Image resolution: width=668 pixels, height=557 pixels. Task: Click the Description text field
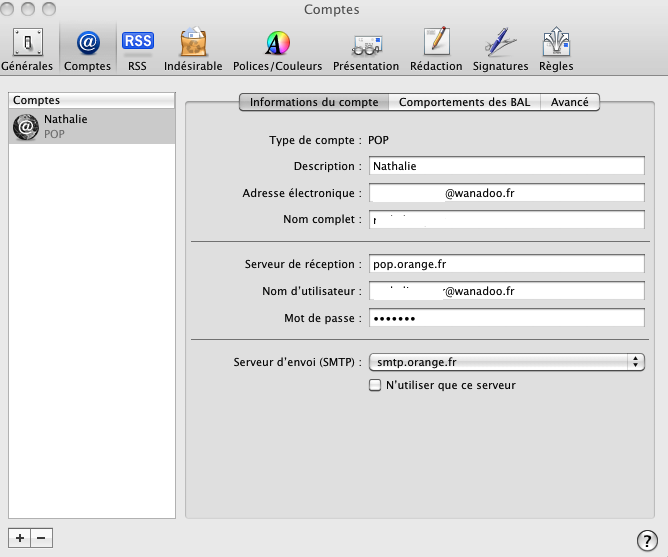tap(506, 166)
